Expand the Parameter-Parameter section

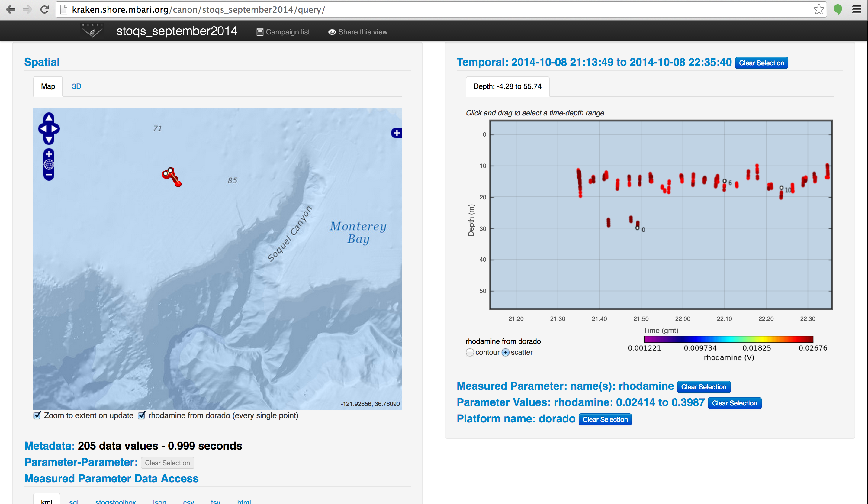coord(81,462)
